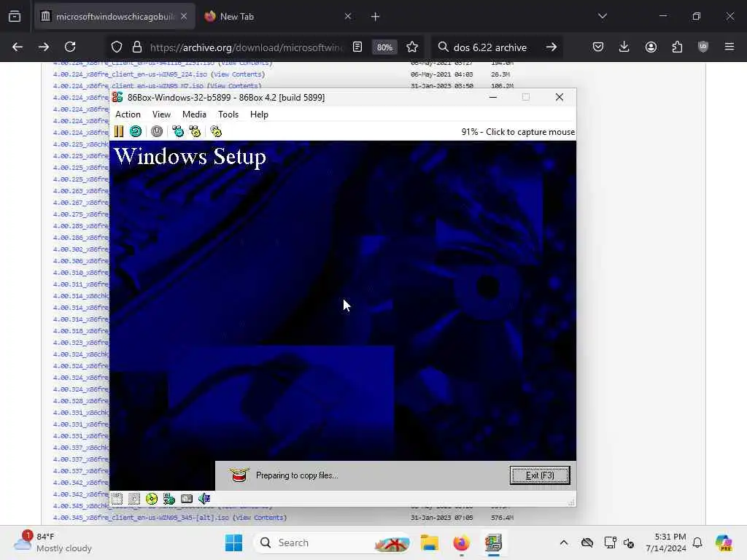Expand the list all tabs chevron
Image resolution: width=747 pixels, height=560 pixels.
pos(603,16)
